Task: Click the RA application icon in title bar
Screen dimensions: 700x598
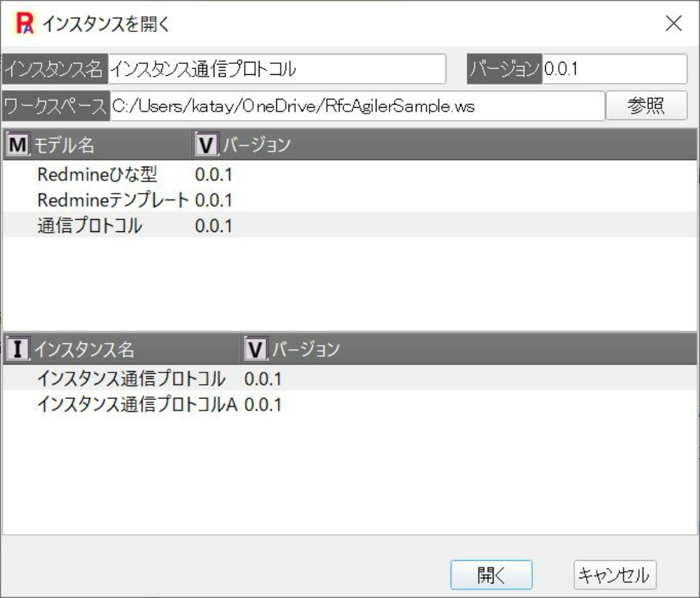Action: pyautogui.click(x=25, y=23)
